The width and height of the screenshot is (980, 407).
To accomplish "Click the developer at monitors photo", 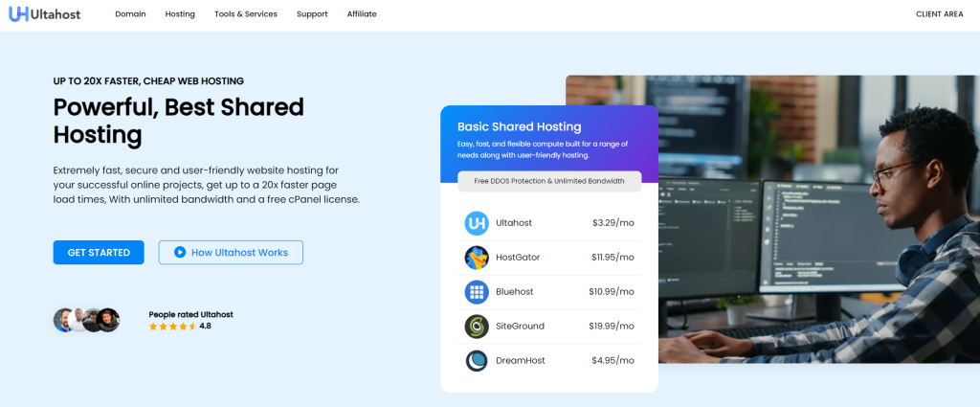I will pos(819,218).
